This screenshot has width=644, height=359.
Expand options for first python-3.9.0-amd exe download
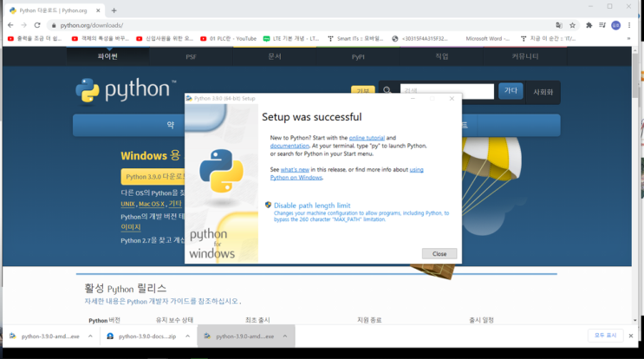pyautogui.click(x=90, y=336)
